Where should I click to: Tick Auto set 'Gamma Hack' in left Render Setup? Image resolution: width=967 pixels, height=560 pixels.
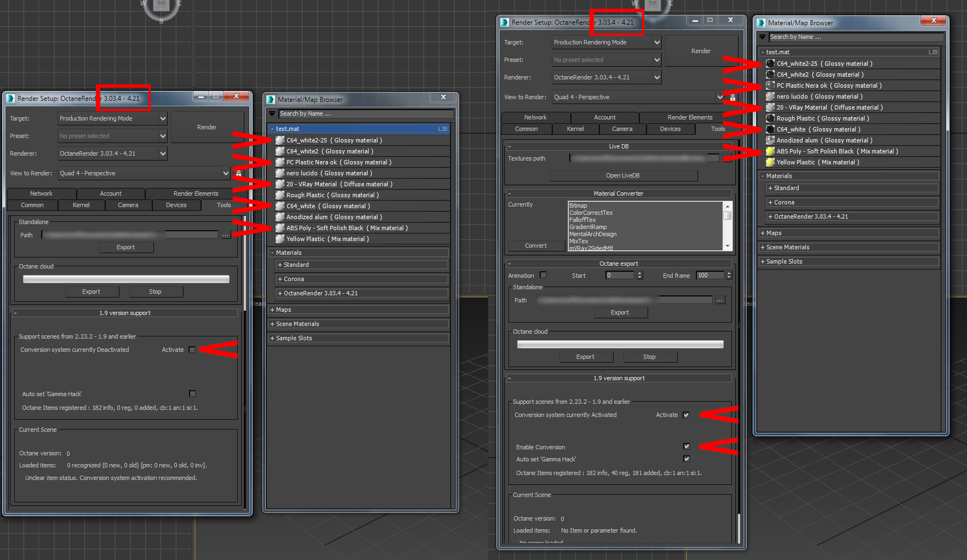[x=192, y=393]
